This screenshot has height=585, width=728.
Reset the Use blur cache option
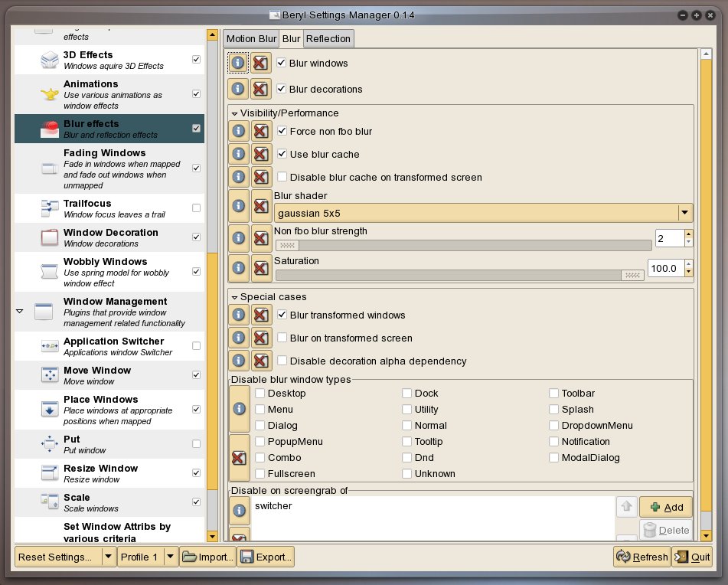[261, 154]
